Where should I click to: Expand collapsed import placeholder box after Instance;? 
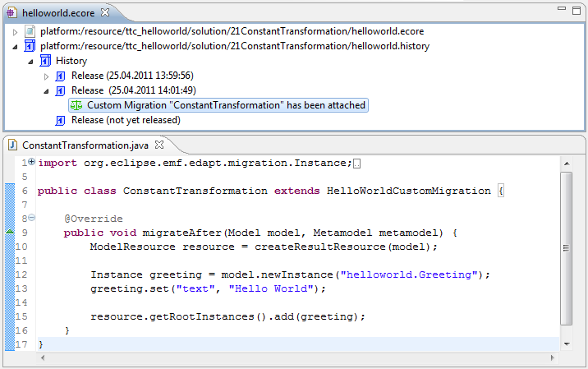coord(357,164)
